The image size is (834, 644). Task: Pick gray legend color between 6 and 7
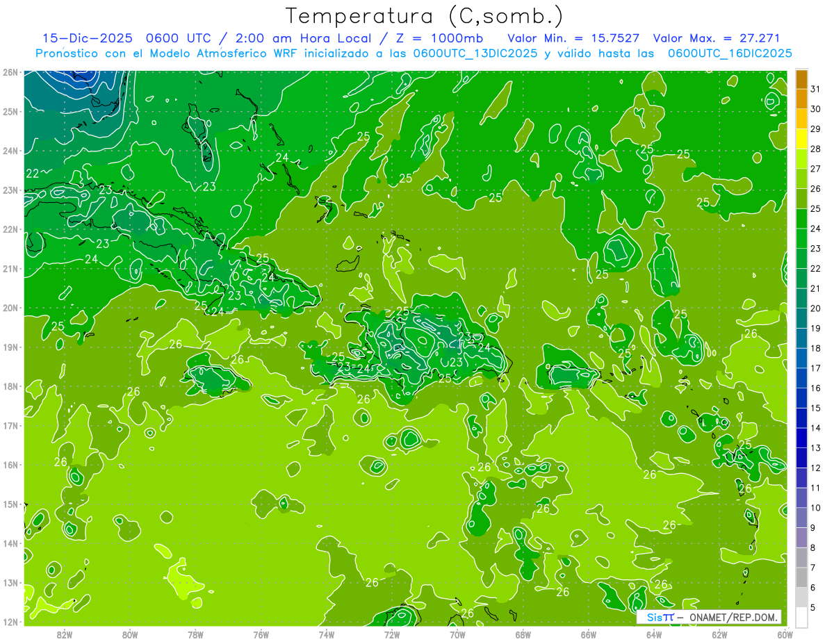(802, 578)
